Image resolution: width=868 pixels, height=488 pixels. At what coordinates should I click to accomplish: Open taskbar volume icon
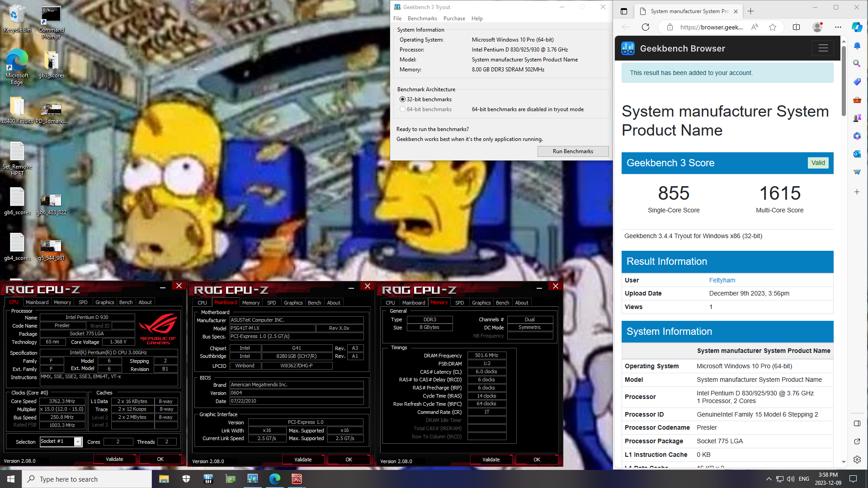click(x=790, y=479)
